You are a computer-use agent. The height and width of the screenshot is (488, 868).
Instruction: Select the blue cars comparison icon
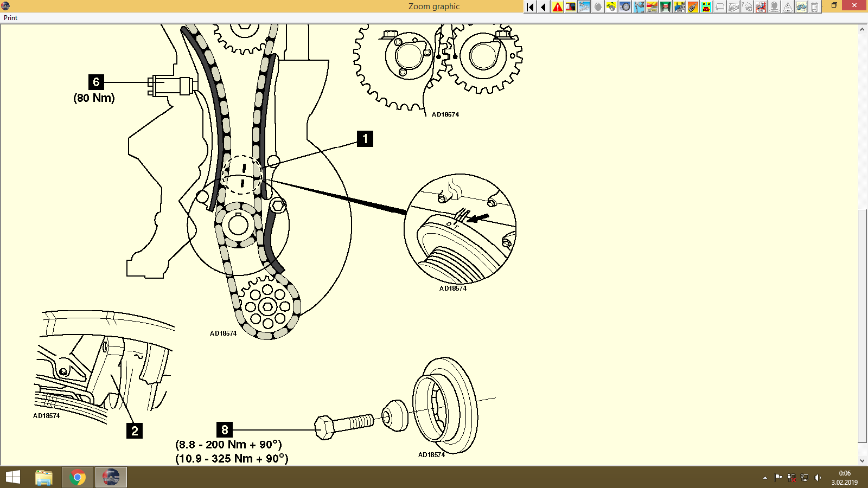tap(801, 7)
